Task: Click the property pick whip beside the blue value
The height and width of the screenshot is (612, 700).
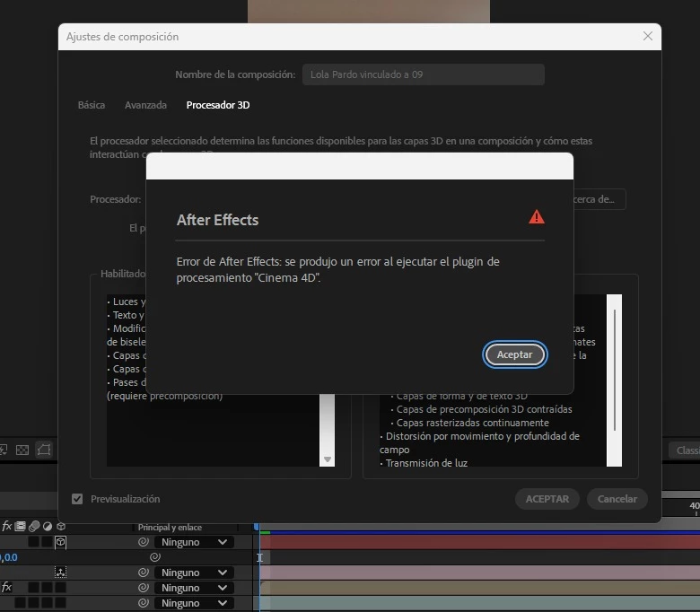Action: coord(155,557)
